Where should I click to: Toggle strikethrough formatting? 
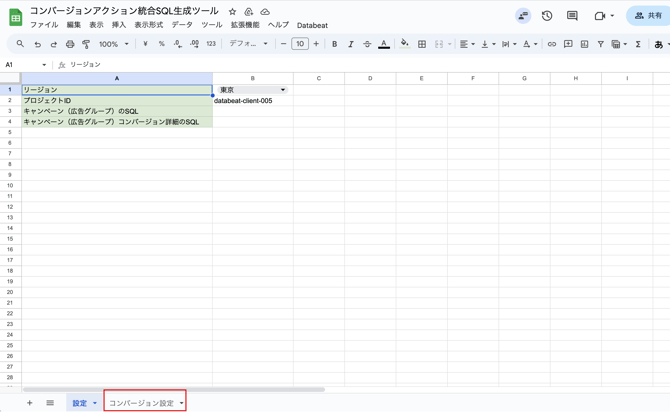[x=367, y=44]
